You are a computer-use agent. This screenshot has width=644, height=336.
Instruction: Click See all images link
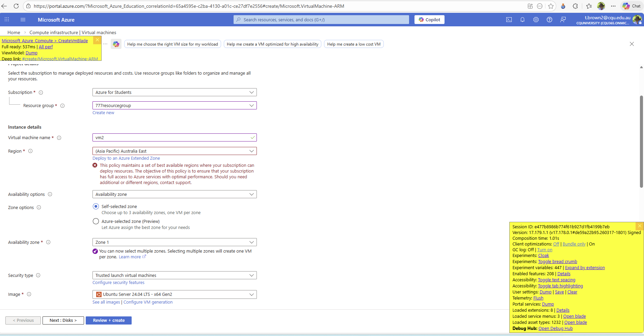[106, 302]
